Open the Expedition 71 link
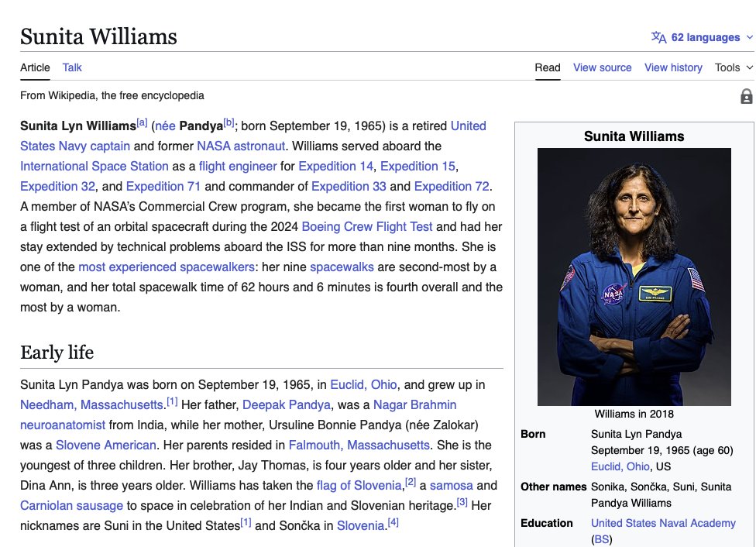 click(x=163, y=187)
